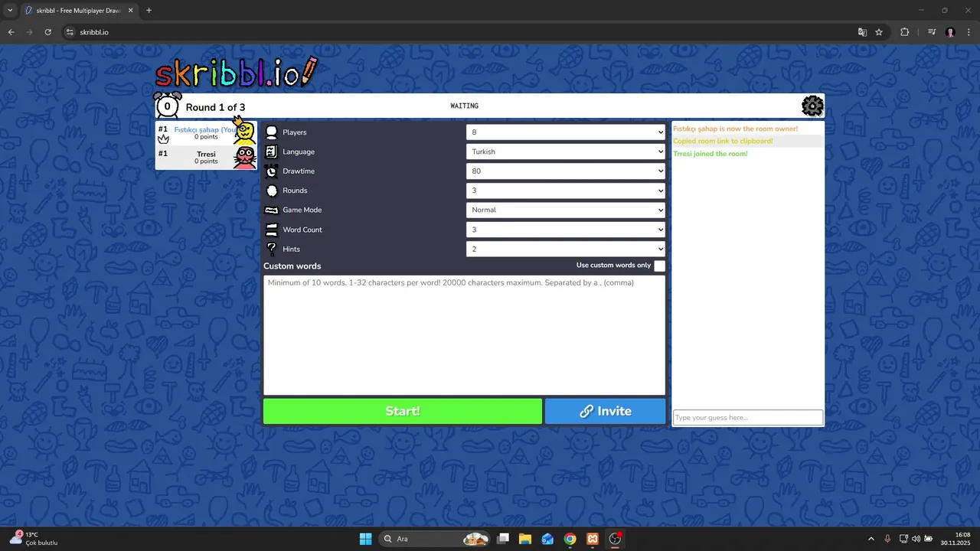Open the weather widget showing 13°C

coord(34,539)
